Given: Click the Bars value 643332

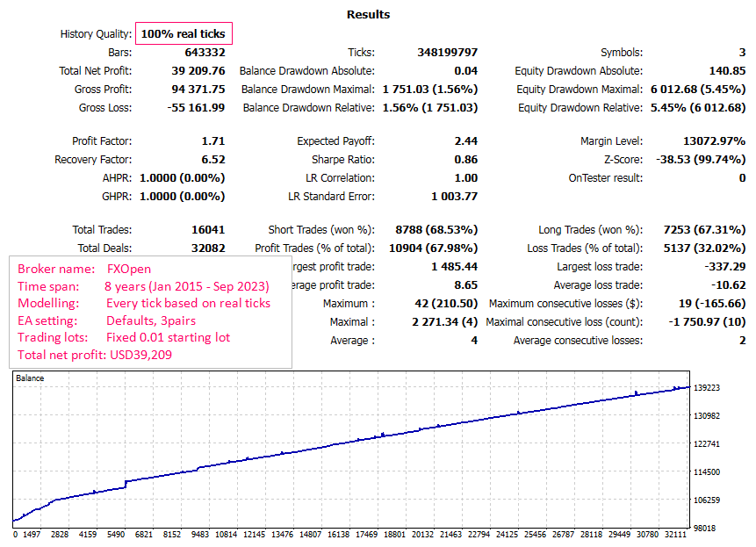Looking at the screenshot, I should 205,53.
